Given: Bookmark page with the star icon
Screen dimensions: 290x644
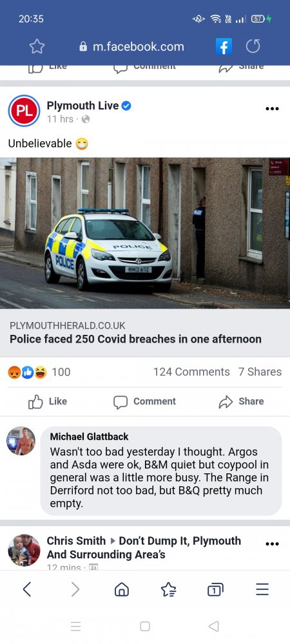Looking at the screenshot, I should pyautogui.click(x=37, y=46).
